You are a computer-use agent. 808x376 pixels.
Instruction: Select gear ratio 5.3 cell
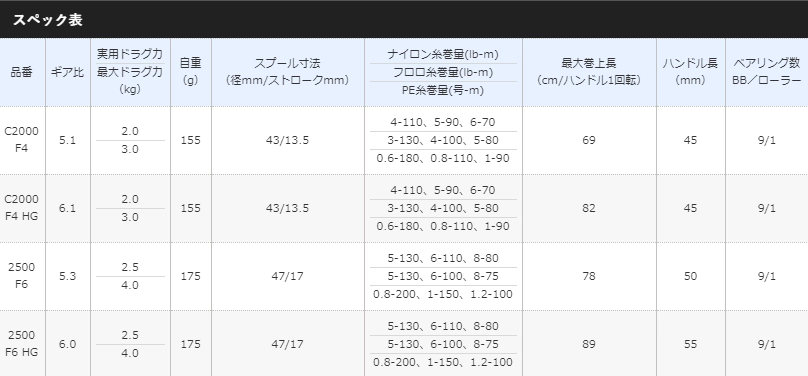(68, 276)
